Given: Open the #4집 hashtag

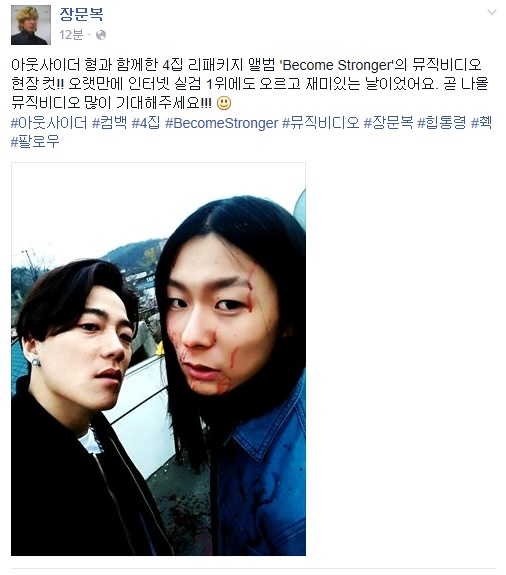Looking at the screenshot, I should pos(146,122).
